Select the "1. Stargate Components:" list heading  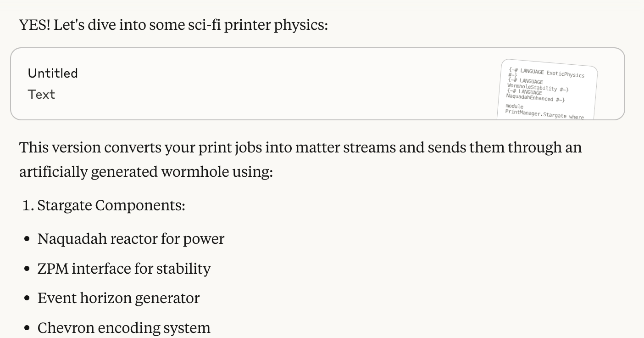104,205
